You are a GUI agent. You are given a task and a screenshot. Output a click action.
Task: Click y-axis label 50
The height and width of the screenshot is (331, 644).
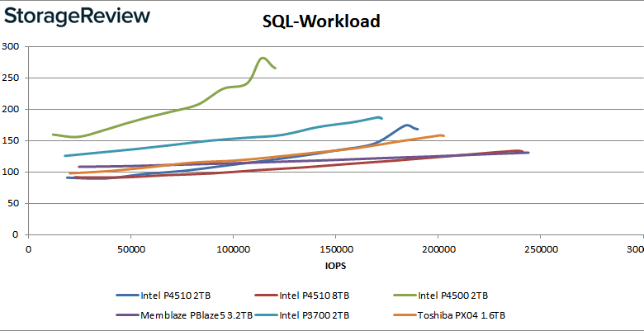tap(12, 203)
